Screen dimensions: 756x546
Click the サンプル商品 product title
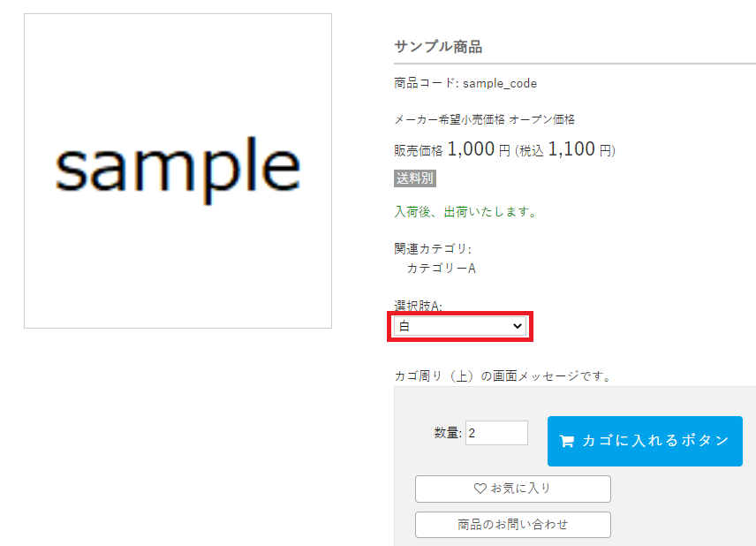438,47
